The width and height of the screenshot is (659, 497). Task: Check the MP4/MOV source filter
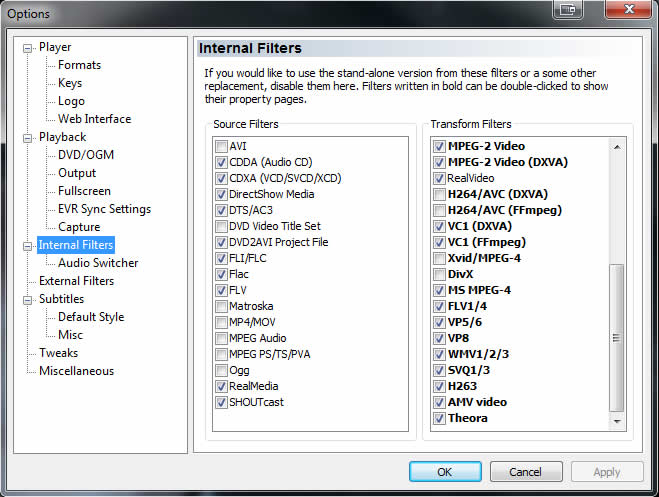point(221,323)
